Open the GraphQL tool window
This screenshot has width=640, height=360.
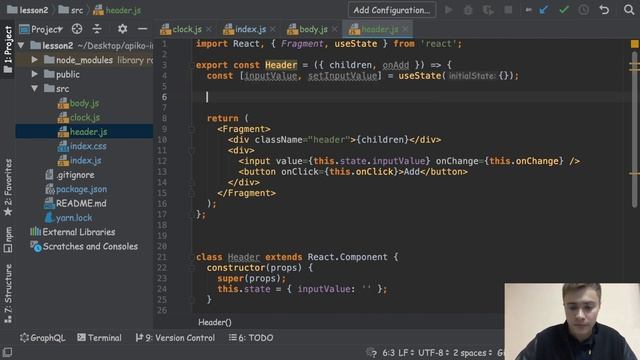43,338
